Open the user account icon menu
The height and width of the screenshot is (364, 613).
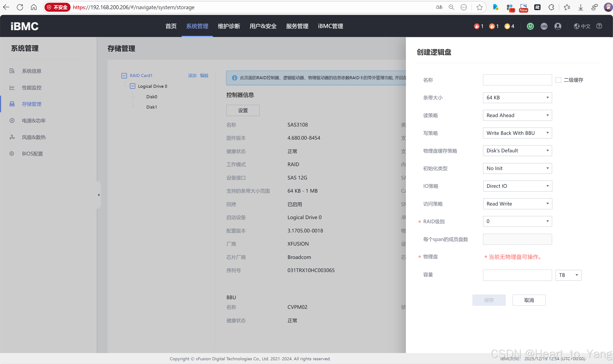[558, 26]
